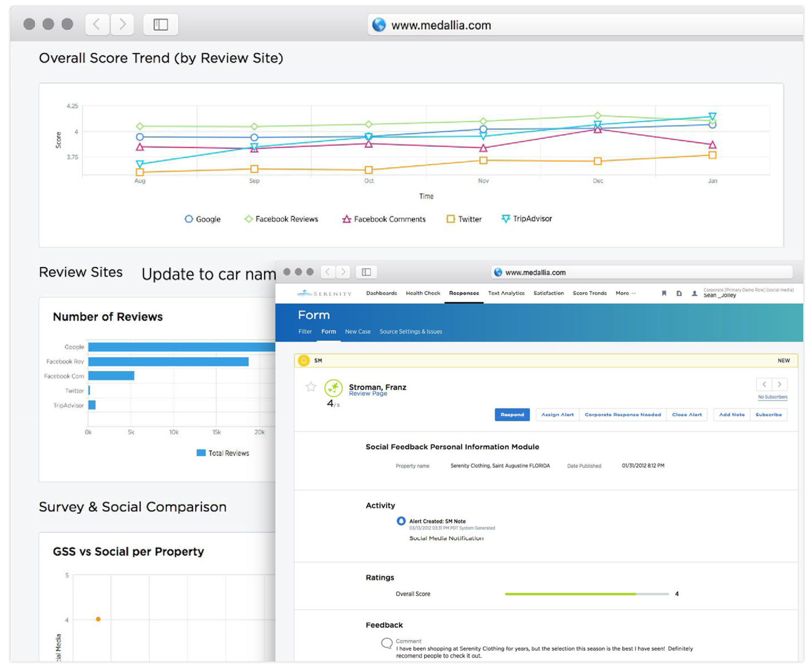Click the bookmark icon in top bar

pos(664,293)
